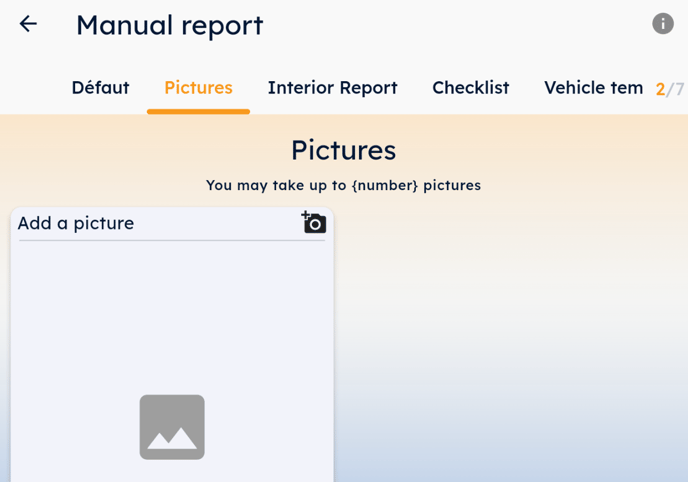
Task: Click the Pictures section heading
Action: pos(344,150)
